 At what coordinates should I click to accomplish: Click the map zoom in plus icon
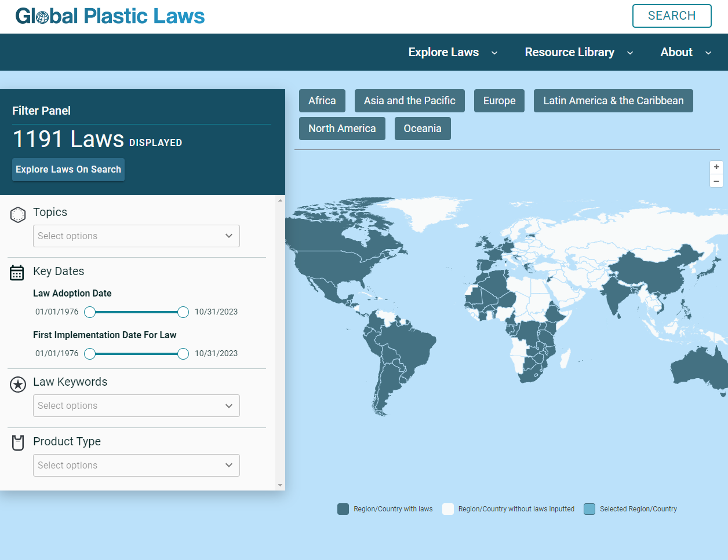click(716, 167)
